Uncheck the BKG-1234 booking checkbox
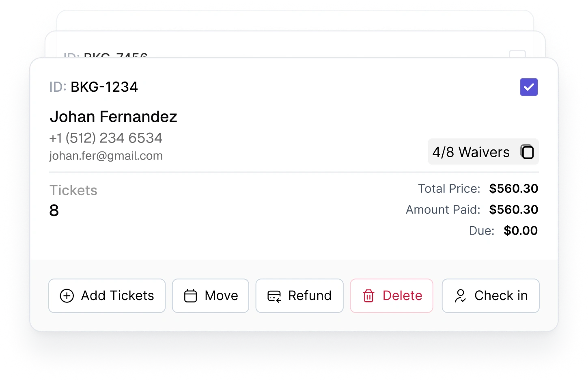 [x=529, y=87]
